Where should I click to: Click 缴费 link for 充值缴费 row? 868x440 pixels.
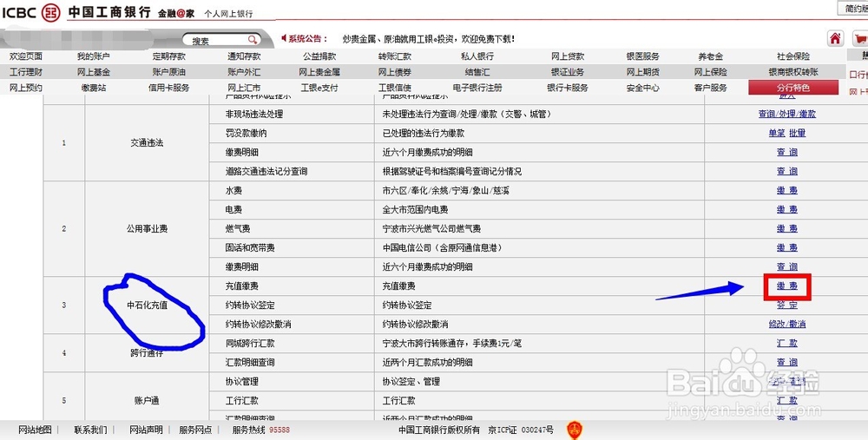[786, 286]
